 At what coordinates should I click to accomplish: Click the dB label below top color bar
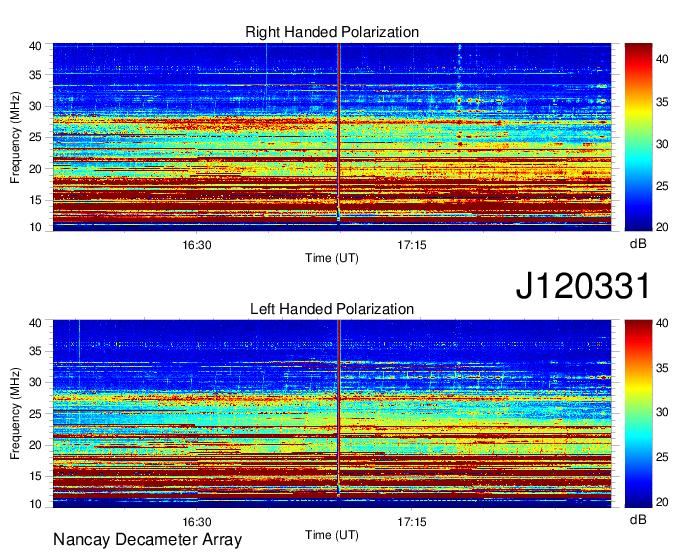pos(638,244)
